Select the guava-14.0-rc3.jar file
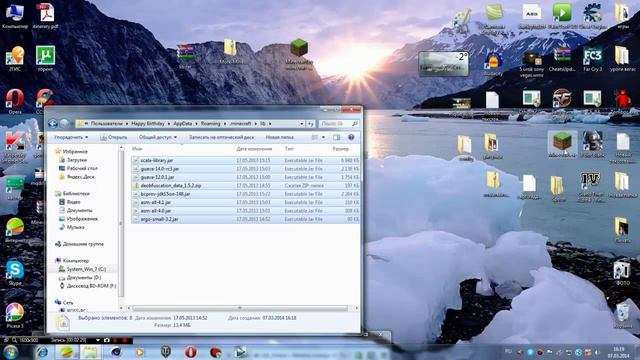This screenshot has width=640, height=360. (245, 169)
